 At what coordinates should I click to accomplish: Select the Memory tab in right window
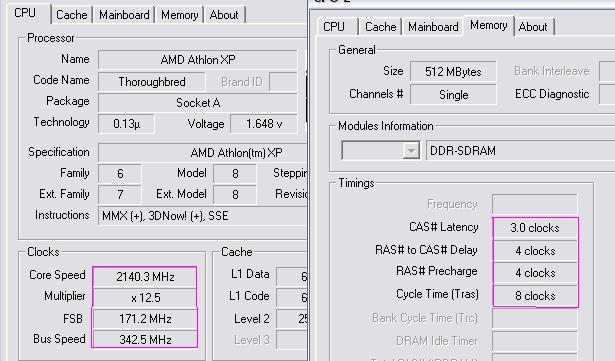[x=489, y=25]
